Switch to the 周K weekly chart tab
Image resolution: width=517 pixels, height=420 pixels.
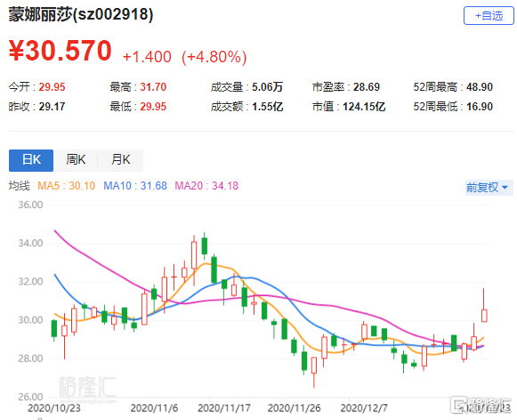[x=76, y=160]
